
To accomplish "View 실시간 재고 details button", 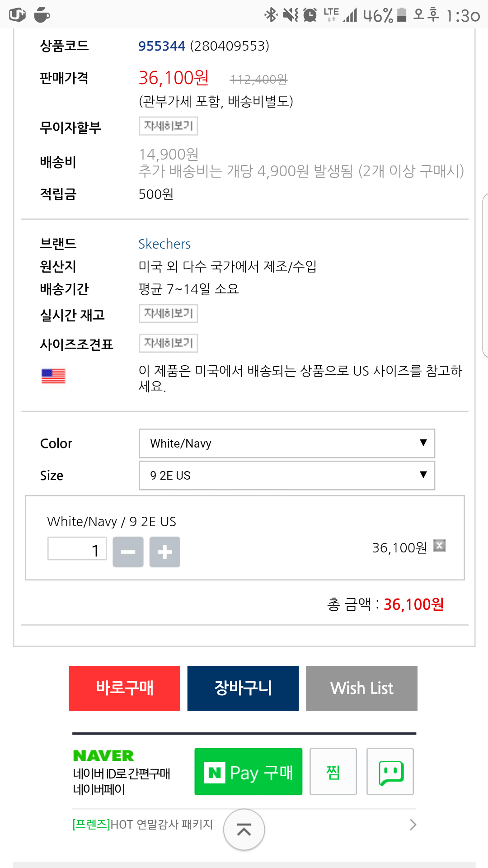I will point(168,313).
